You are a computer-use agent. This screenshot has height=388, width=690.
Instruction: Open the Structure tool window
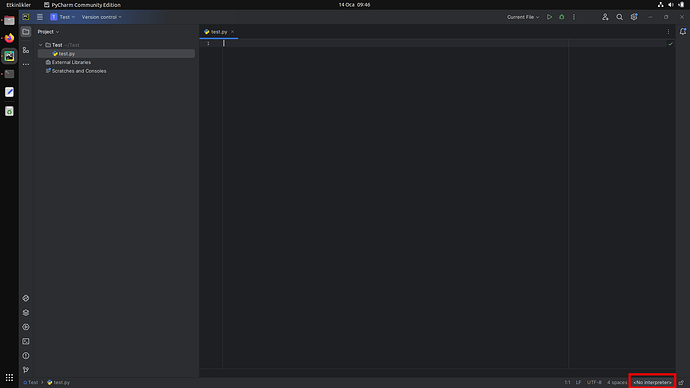click(26, 50)
